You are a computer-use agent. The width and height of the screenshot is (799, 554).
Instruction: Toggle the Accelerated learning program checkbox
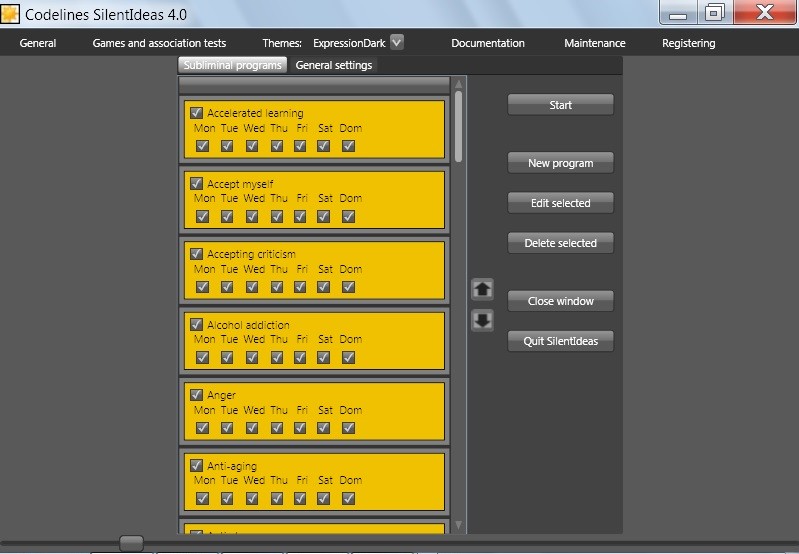[197, 113]
